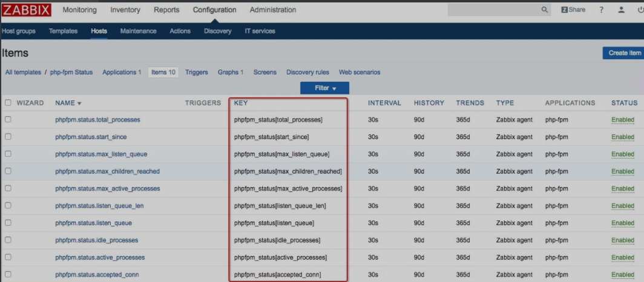Open the Share link with Z icon
This screenshot has height=282, width=644.
tap(573, 10)
